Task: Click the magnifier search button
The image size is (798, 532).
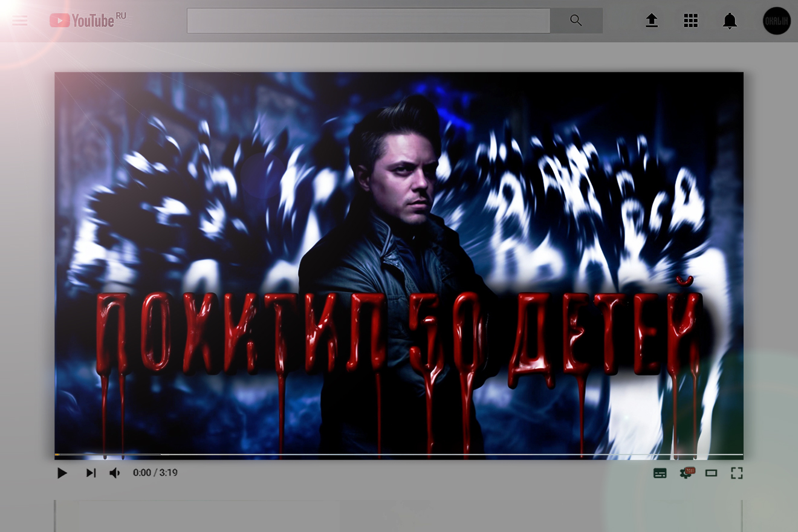Action: [x=576, y=21]
